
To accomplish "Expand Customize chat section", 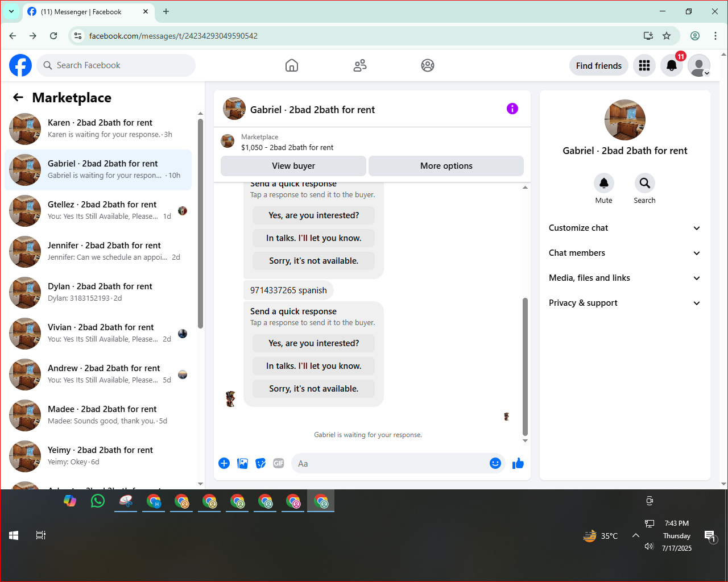I will click(x=624, y=228).
